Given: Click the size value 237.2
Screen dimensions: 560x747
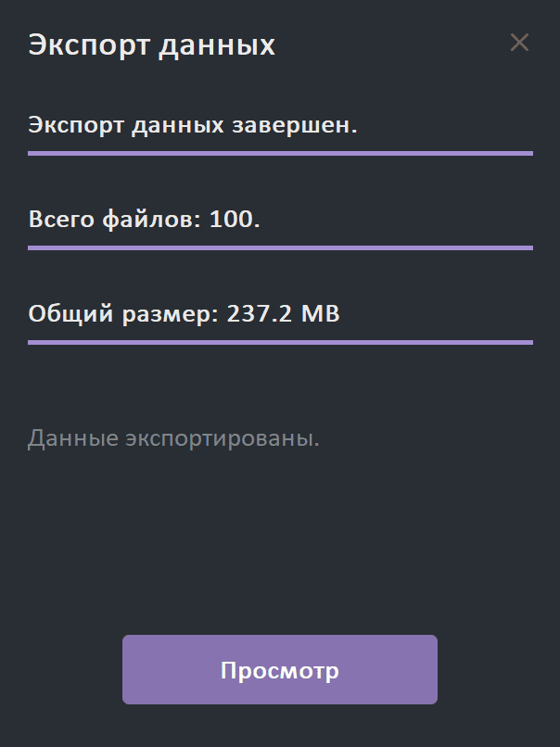Looking at the screenshot, I should tap(259, 314).
